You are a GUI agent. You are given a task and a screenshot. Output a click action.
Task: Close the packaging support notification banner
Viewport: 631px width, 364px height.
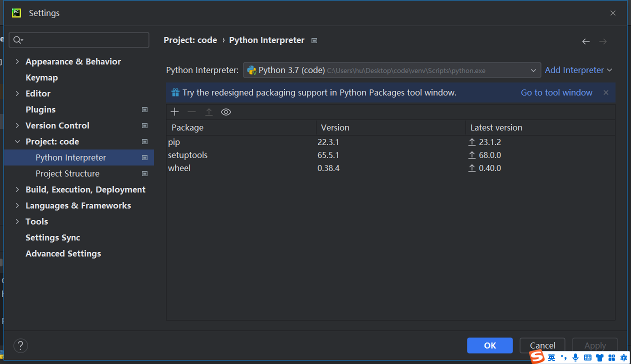[x=606, y=92]
